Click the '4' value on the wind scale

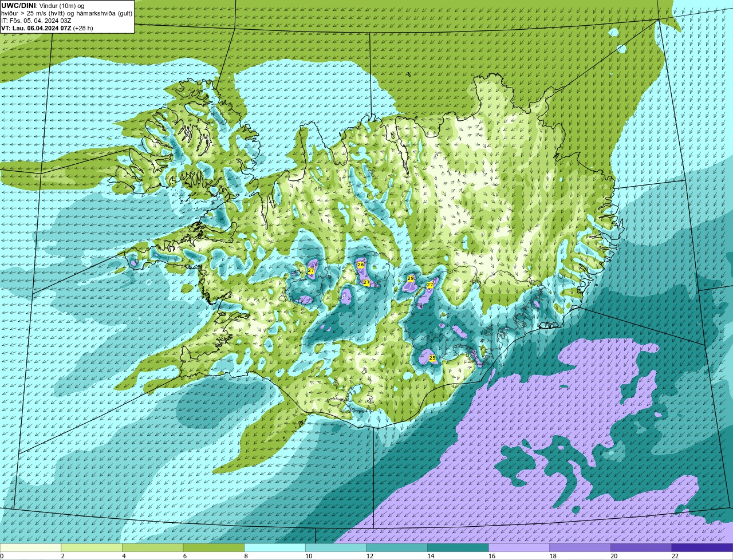124,556
